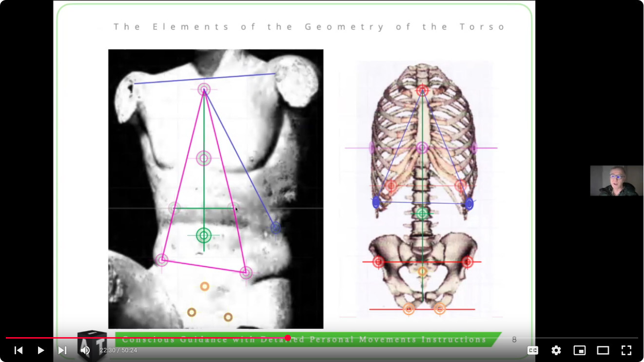
Task: Open the player settings gear
Action: pyautogui.click(x=556, y=350)
